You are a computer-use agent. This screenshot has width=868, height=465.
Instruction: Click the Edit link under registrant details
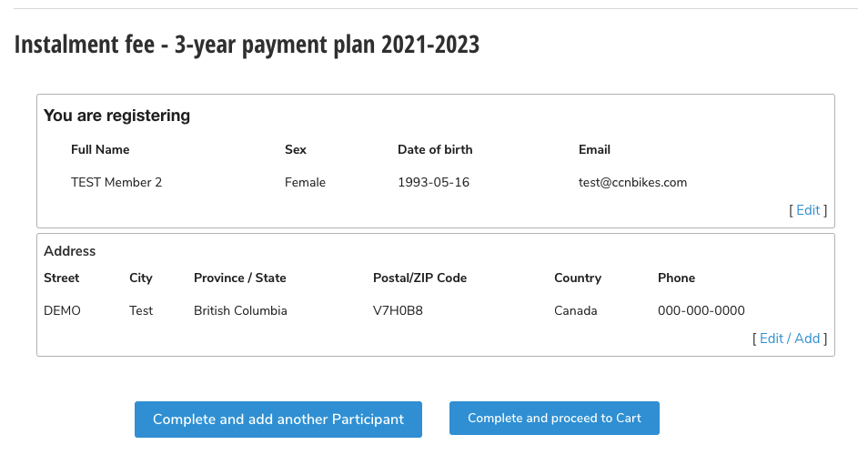[808, 210]
